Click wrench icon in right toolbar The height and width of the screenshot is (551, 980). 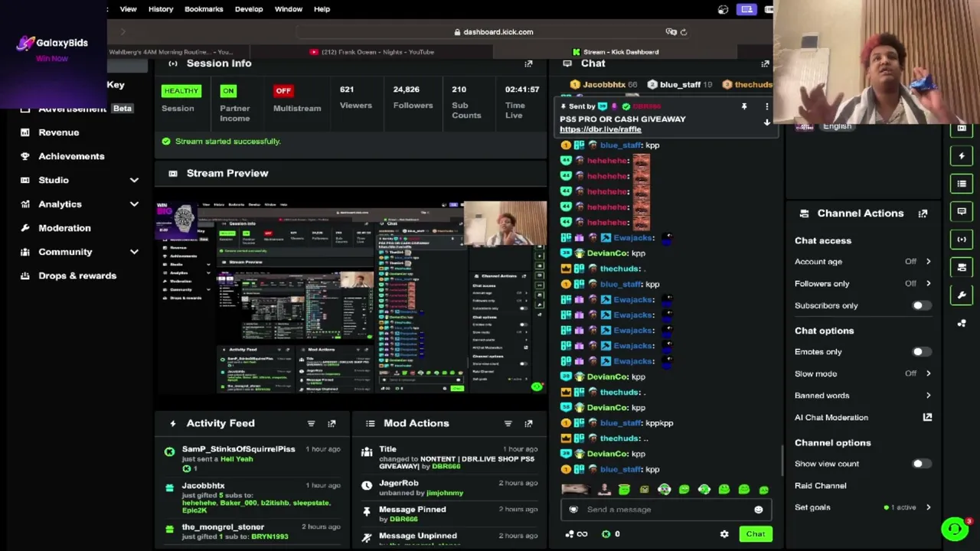[x=962, y=295]
